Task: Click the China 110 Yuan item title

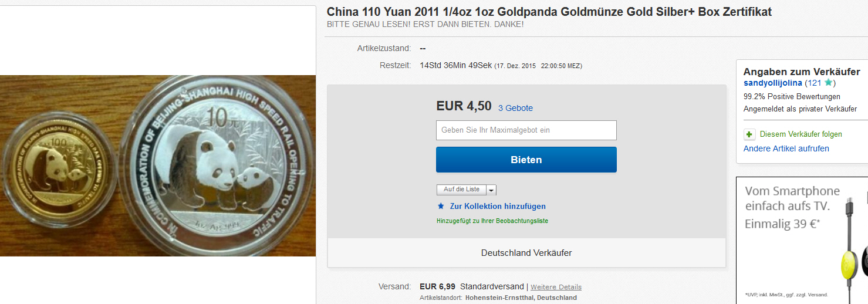Action: [x=549, y=12]
